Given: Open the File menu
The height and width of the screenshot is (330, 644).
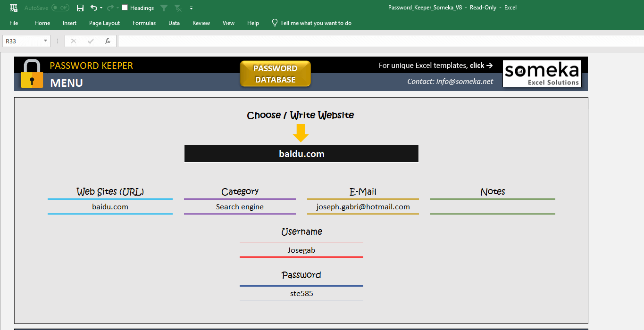Looking at the screenshot, I should (x=14, y=23).
